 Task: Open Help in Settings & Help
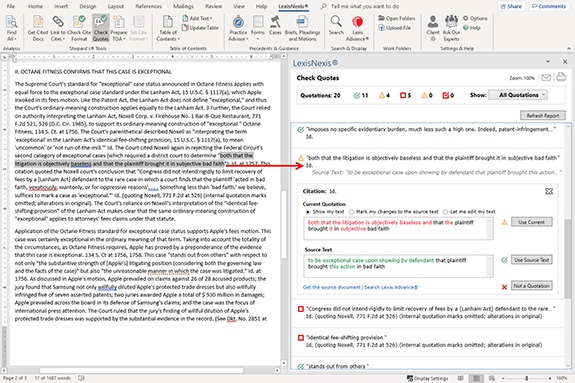(x=472, y=28)
